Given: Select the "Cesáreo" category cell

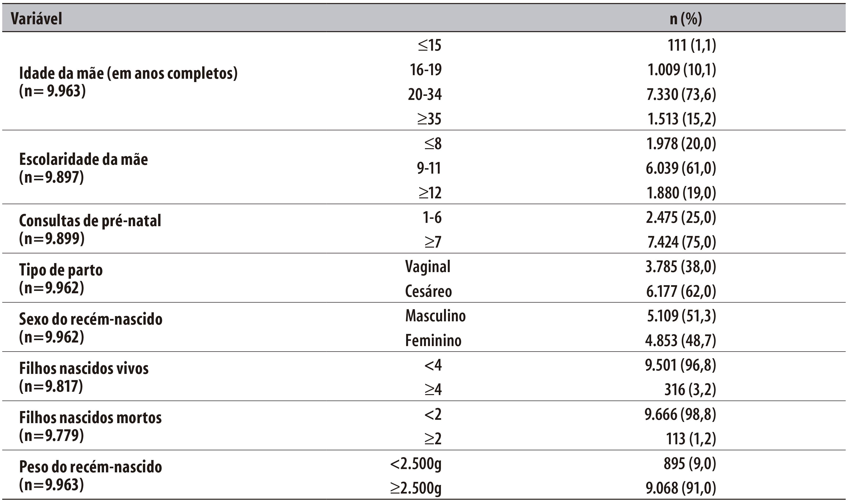Looking at the screenshot, I should click(428, 291).
